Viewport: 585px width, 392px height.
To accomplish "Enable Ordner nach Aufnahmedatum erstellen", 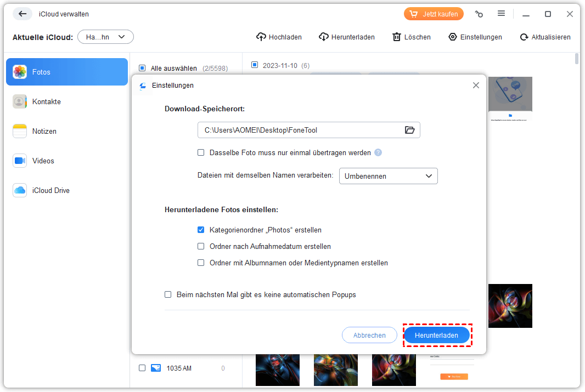I will pos(201,247).
